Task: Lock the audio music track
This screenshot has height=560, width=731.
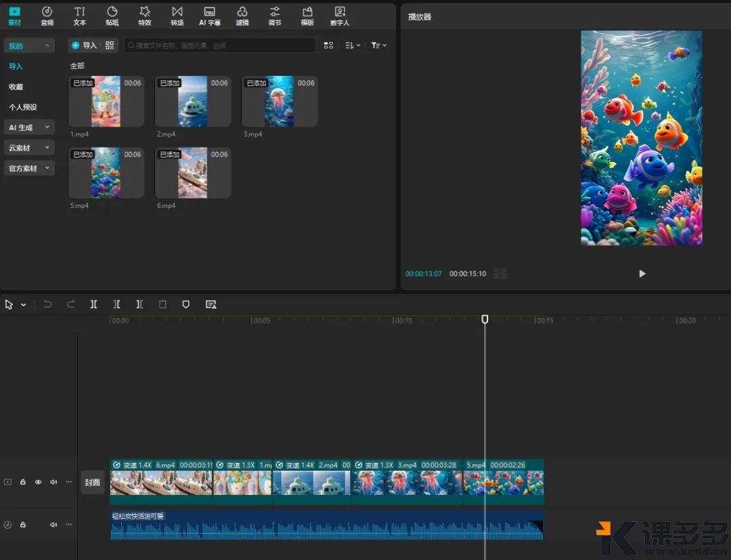Action: 23,525
